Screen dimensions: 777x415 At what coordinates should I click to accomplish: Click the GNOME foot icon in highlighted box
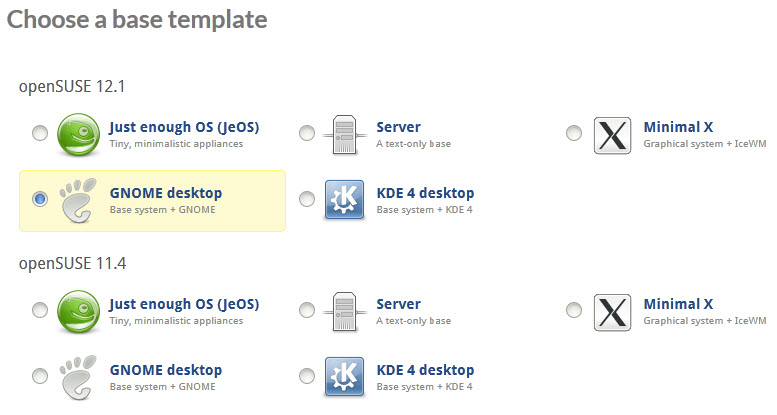[x=78, y=200]
